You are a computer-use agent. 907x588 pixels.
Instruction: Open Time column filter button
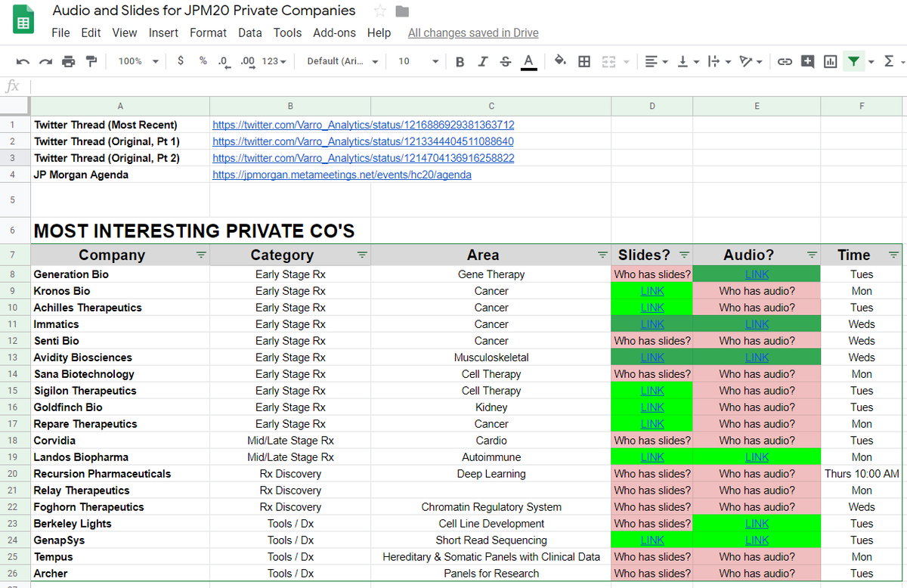894,255
